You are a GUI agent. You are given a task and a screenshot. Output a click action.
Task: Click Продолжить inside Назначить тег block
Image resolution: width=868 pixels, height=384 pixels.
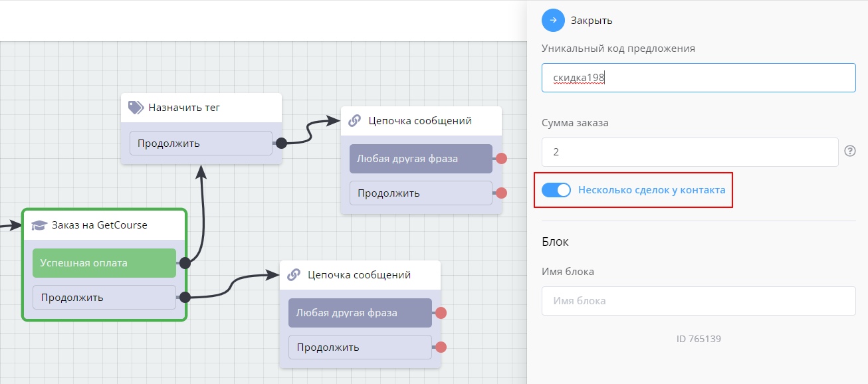pos(200,143)
